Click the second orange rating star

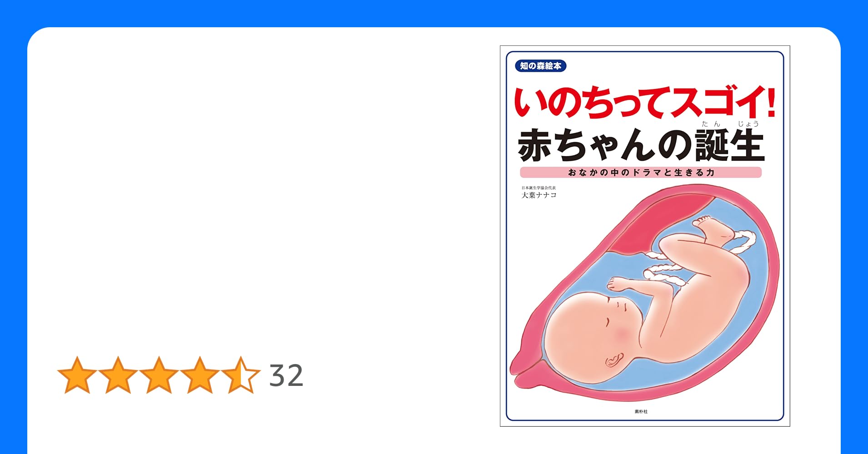[118, 375]
